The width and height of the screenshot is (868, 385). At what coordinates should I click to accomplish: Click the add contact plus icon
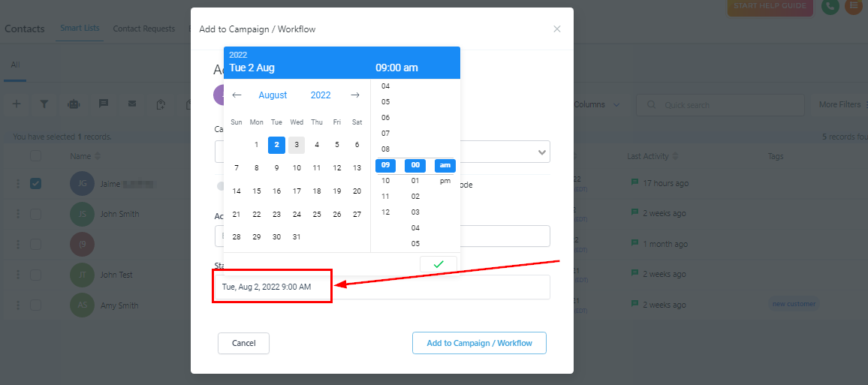[x=17, y=104]
